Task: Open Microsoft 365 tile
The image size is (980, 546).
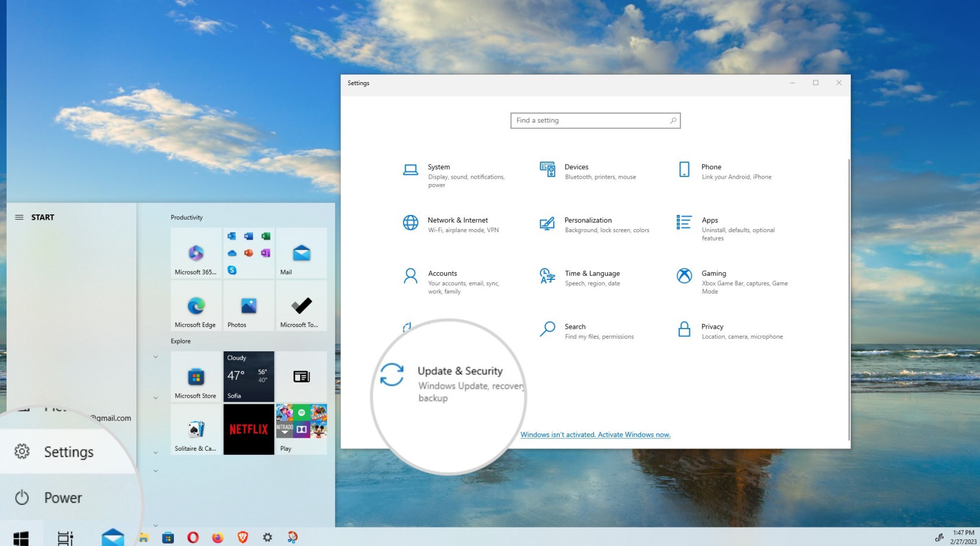Action: (196, 253)
